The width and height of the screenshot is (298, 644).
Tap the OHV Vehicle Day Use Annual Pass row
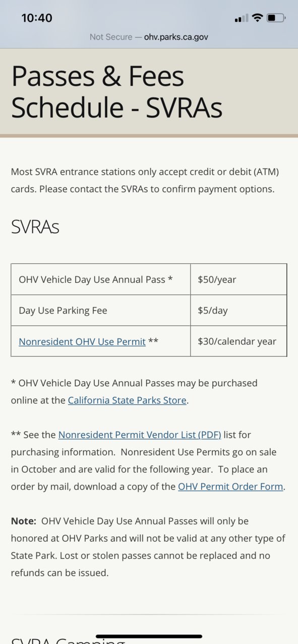pos(149,279)
